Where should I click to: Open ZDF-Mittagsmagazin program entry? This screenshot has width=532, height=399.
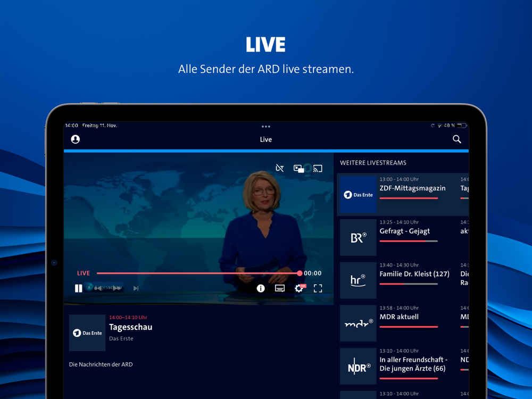point(413,188)
